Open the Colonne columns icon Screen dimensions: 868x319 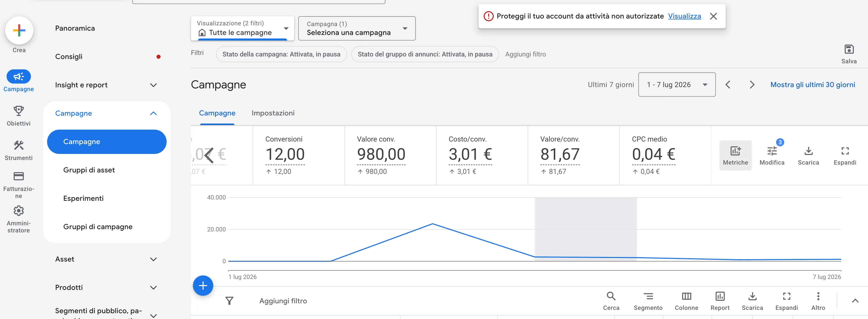(686, 296)
